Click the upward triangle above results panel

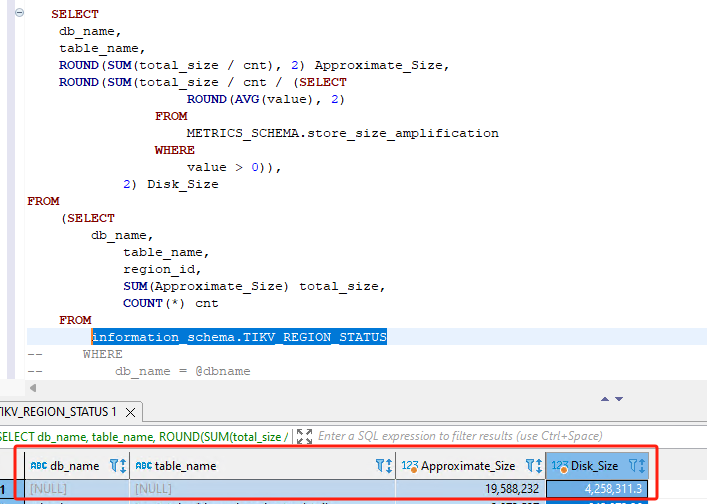pos(604,399)
